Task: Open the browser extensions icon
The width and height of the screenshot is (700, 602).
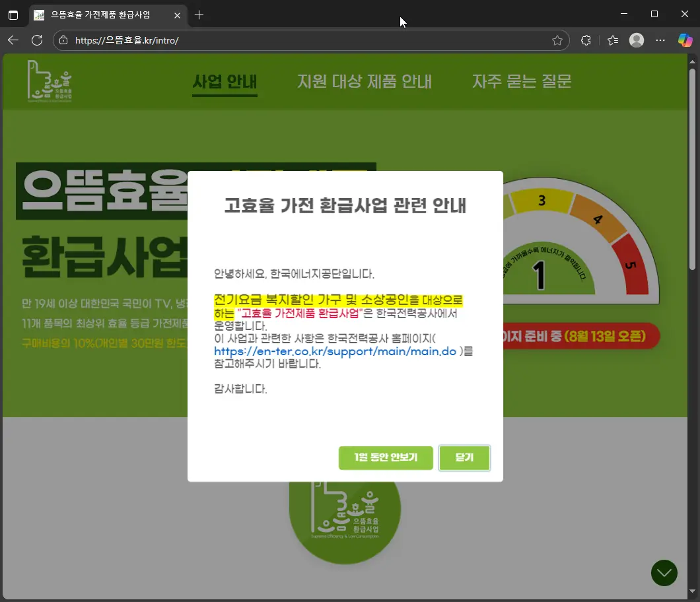Action: click(x=585, y=40)
